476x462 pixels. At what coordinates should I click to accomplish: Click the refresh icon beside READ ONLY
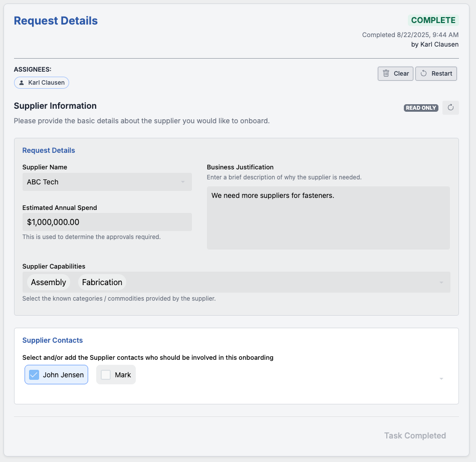tap(450, 108)
